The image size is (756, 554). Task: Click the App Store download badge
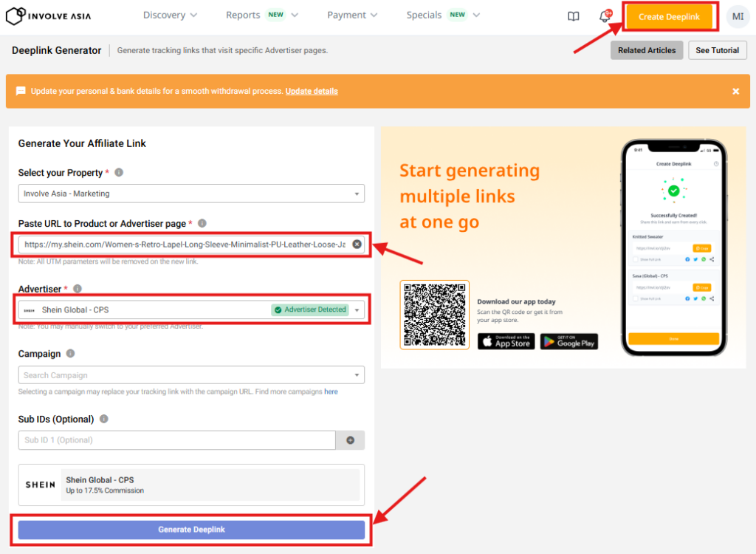(x=506, y=341)
